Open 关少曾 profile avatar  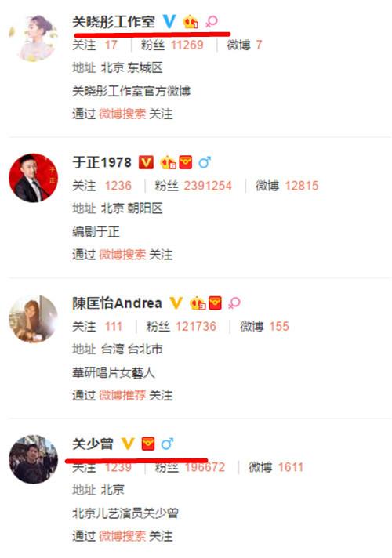click(33, 459)
